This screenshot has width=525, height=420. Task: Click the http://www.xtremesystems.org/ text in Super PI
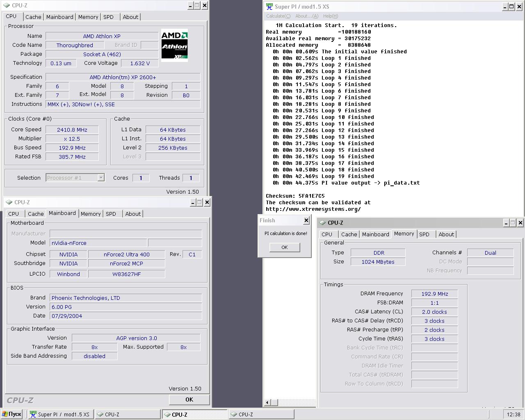pyautogui.click(x=313, y=209)
